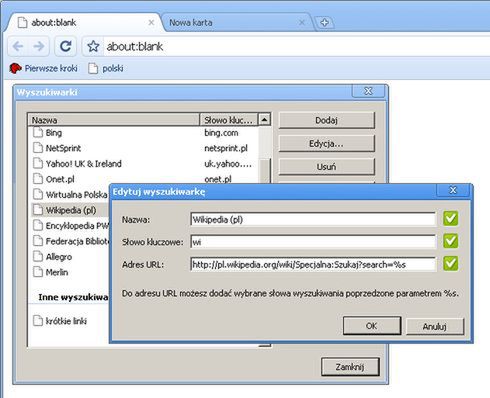Click the page icon beside krótkie linki
490x398 pixels.
pos(38,321)
